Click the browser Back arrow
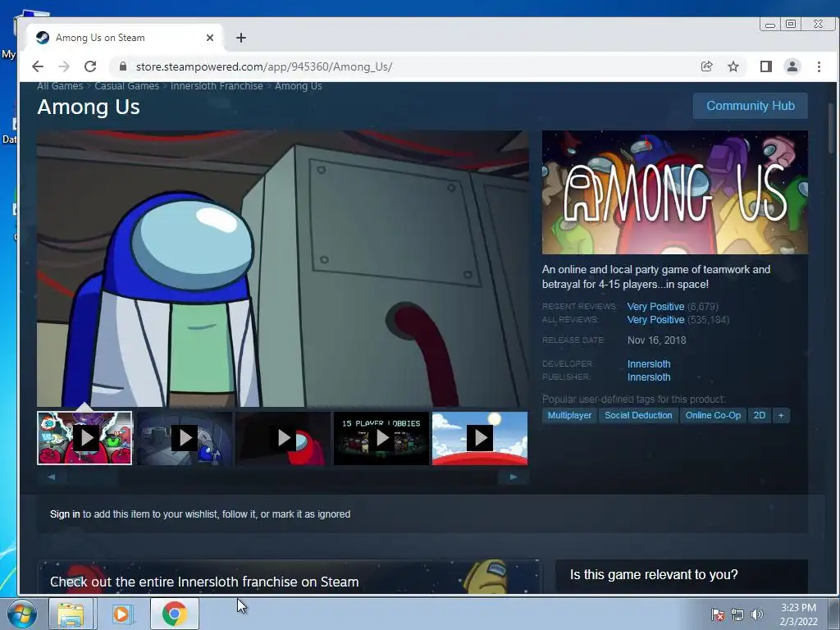Screen dimensions: 840x630 pyautogui.click(x=38, y=66)
